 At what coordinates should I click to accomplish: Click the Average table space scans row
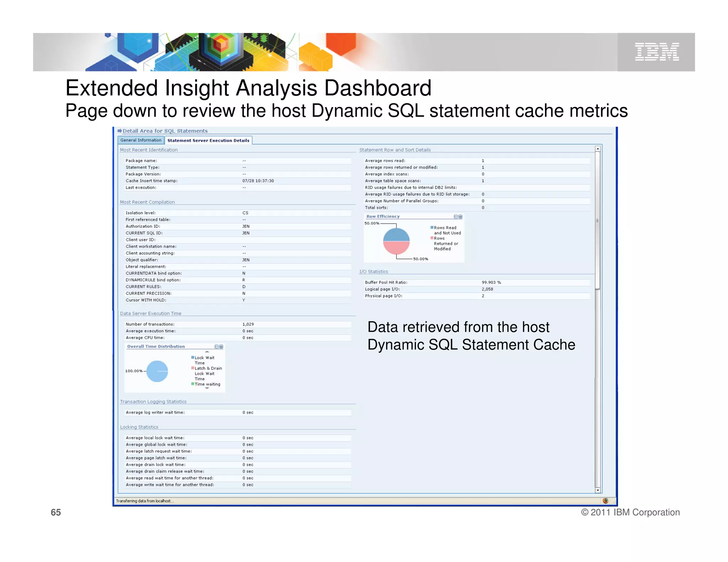coord(477,181)
